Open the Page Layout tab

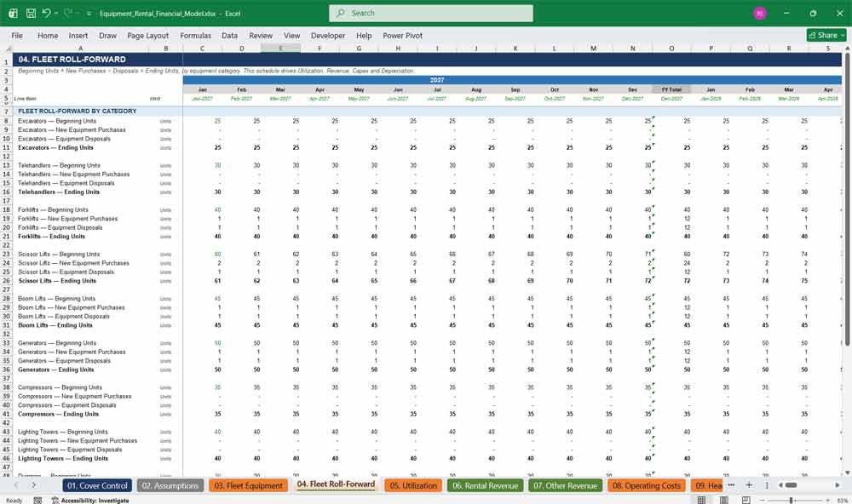pos(147,35)
